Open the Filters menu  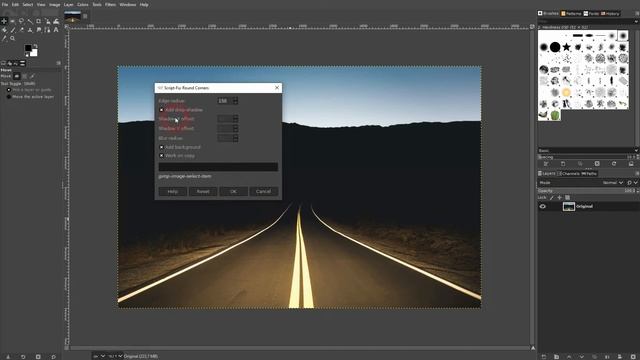click(x=110, y=4)
